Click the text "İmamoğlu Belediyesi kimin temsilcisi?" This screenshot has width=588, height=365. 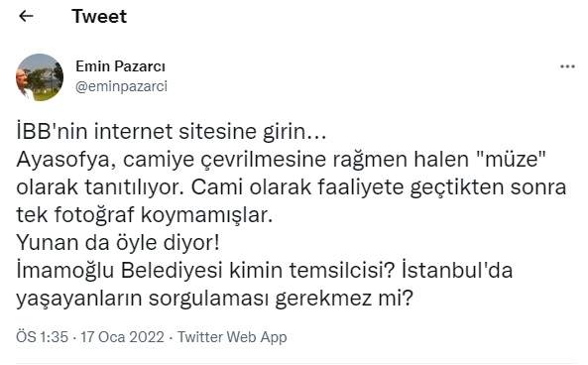pos(204,271)
